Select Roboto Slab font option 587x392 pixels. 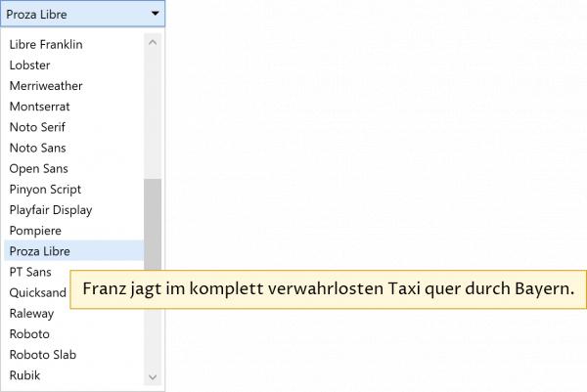coord(42,355)
